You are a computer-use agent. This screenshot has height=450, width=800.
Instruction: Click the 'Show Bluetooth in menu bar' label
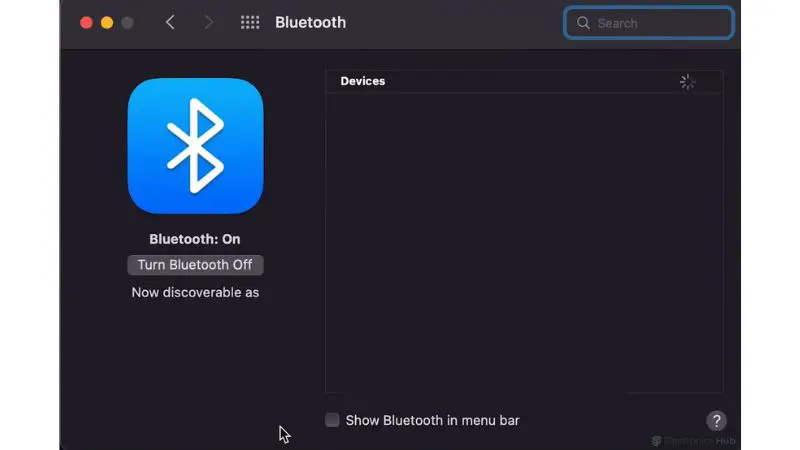click(432, 420)
